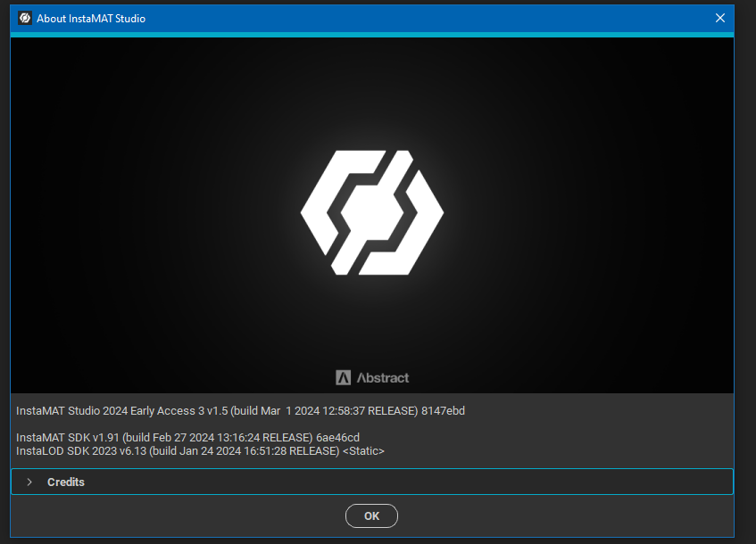Click the About InstaMAT Studio title text
The height and width of the screenshot is (544, 756).
(x=91, y=18)
